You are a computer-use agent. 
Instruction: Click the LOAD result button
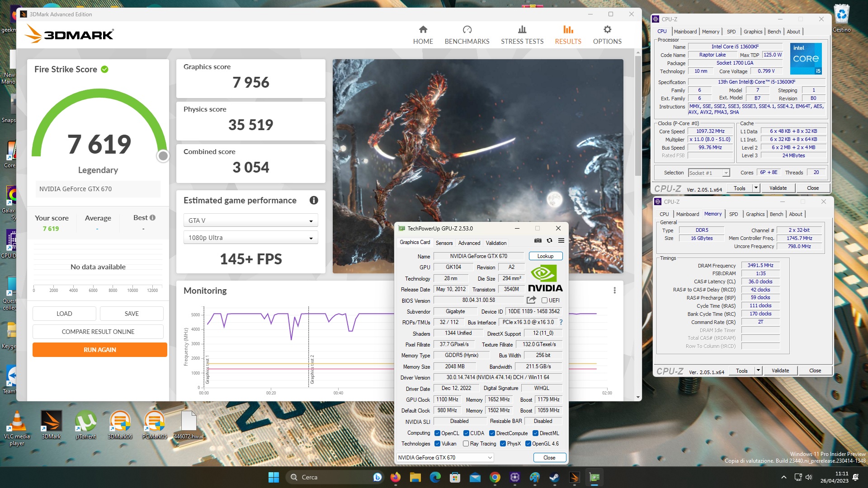(x=64, y=314)
